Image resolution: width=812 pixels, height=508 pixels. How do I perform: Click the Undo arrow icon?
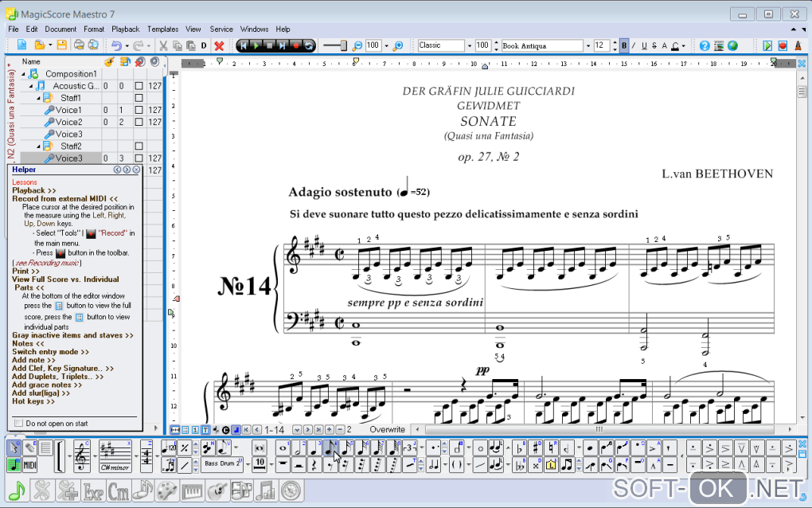(x=116, y=45)
